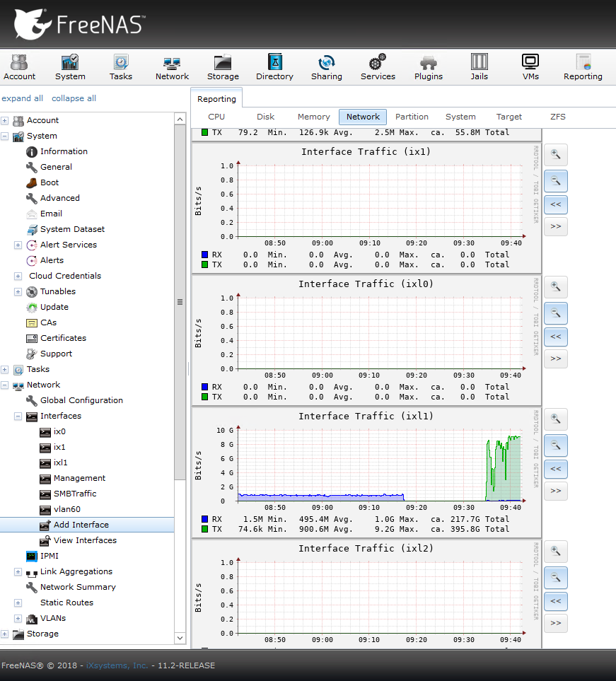Expand the Storage tree node
616x681 pixels.
point(5,634)
